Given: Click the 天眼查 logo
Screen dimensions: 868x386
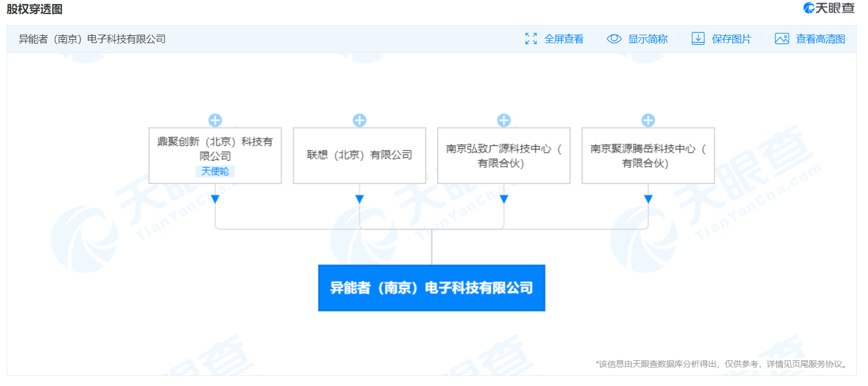Looking at the screenshot, I should [829, 8].
